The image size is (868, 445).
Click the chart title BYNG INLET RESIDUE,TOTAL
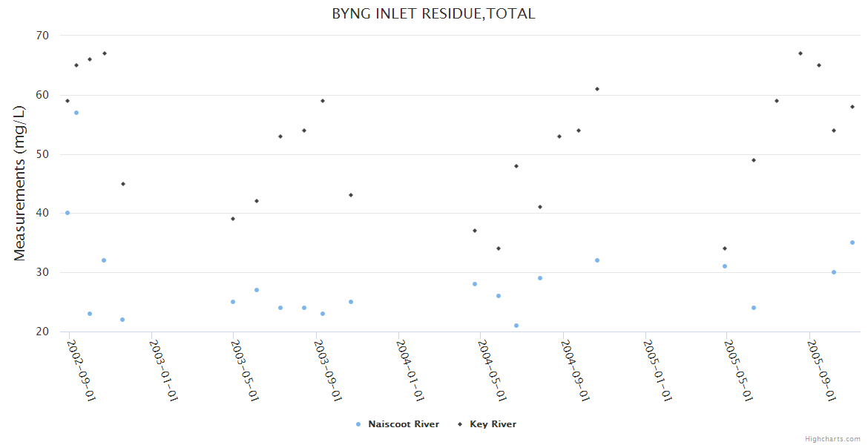click(433, 13)
